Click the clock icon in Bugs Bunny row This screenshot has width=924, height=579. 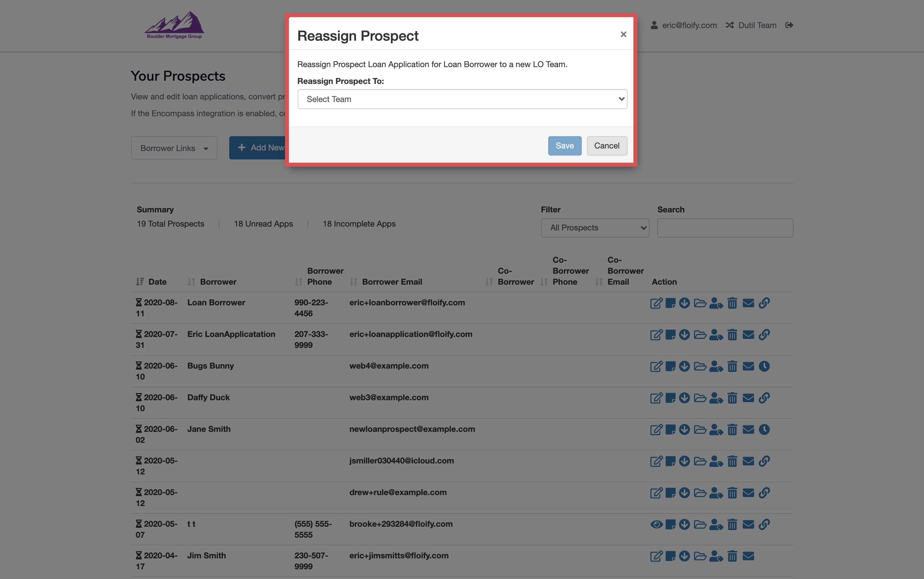pos(764,366)
